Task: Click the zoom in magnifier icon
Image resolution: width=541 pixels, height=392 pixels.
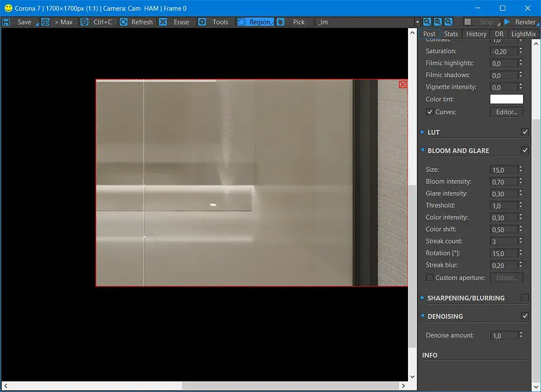Action: [427, 22]
